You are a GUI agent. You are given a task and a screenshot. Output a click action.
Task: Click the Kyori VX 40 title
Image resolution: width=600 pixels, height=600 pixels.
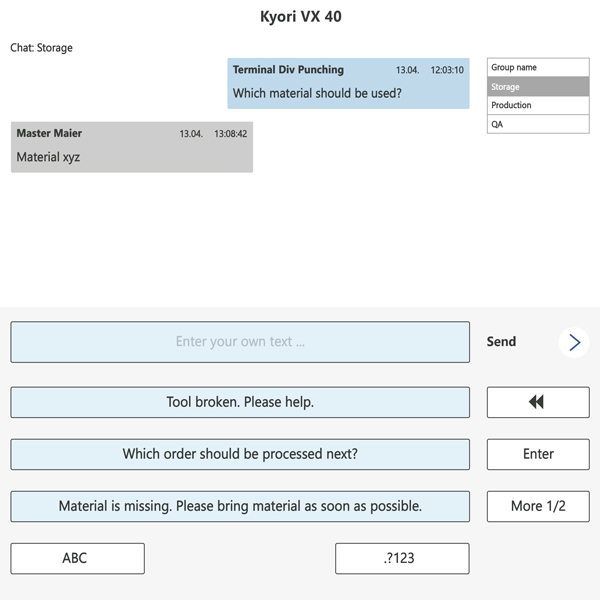click(300, 17)
